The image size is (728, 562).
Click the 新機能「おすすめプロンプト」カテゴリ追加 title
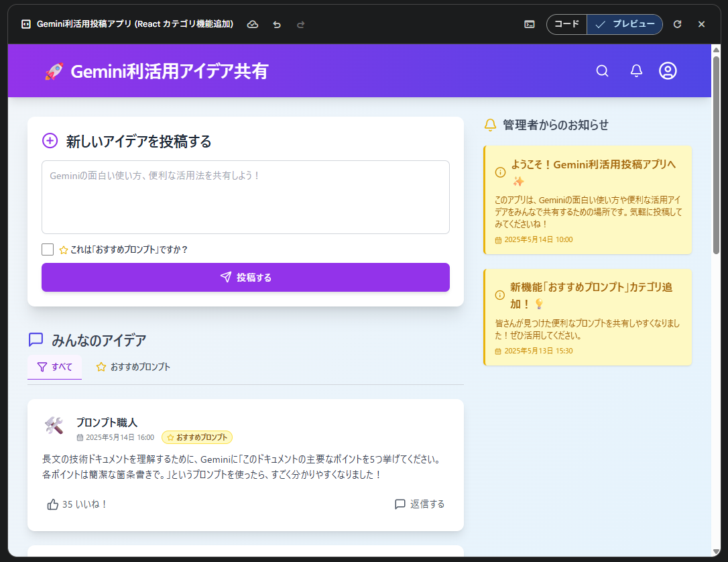click(591, 295)
